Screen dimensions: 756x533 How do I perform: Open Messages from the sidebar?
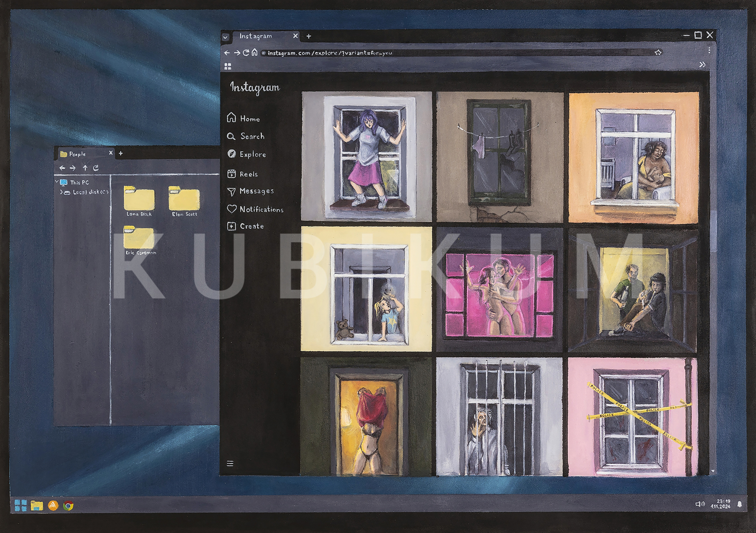click(x=231, y=192)
